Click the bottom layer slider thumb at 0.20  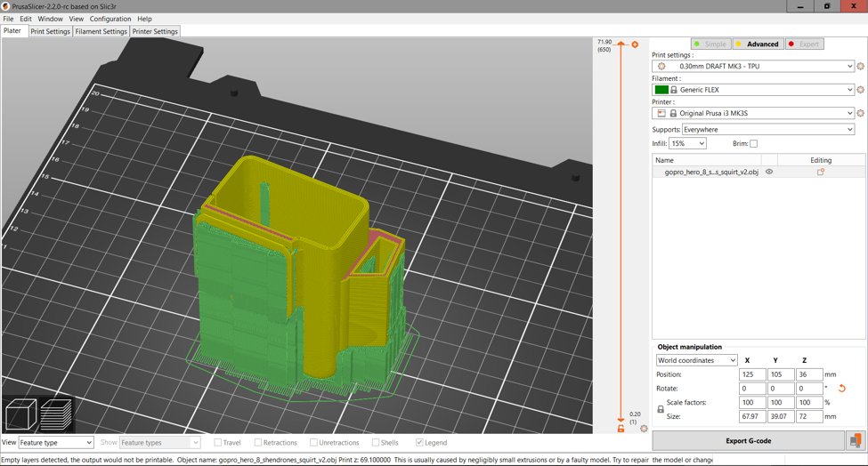pos(621,420)
